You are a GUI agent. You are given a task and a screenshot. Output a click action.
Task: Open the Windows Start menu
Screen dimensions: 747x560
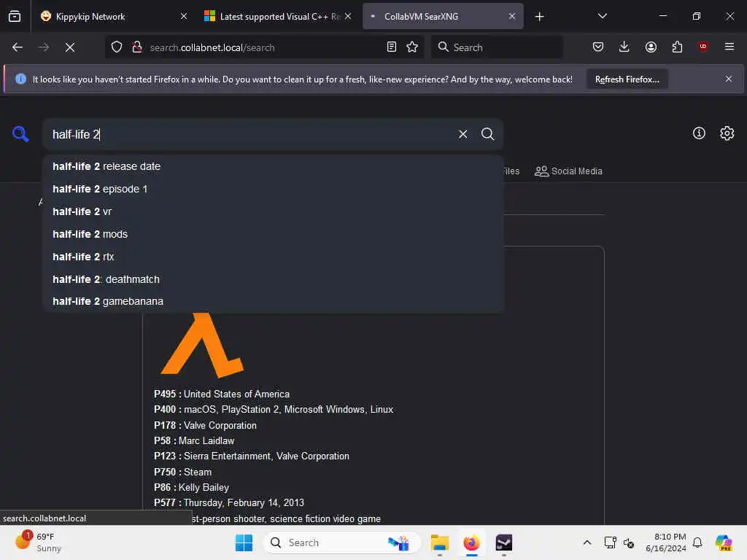(x=244, y=542)
